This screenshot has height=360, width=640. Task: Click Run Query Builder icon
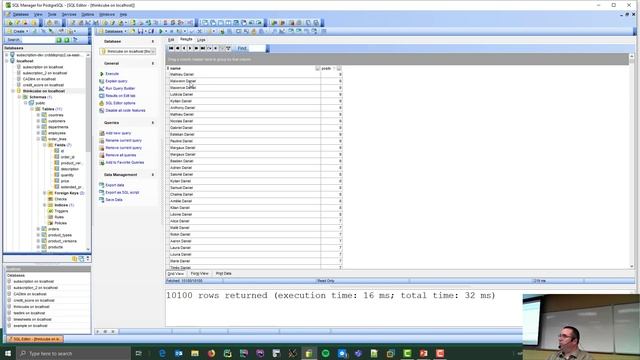point(102,89)
